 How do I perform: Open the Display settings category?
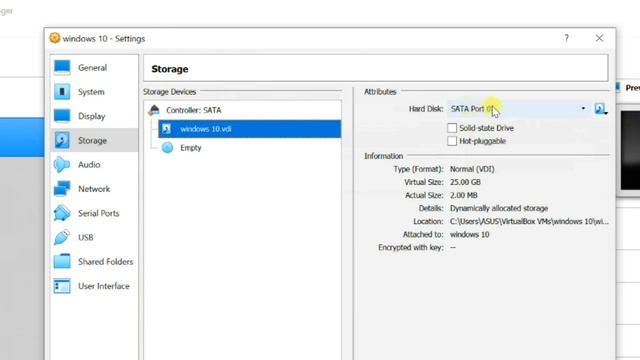[x=94, y=116]
